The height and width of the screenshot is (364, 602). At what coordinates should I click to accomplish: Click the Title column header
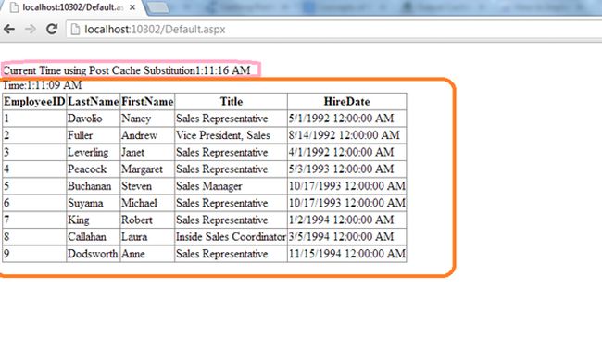click(232, 101)
